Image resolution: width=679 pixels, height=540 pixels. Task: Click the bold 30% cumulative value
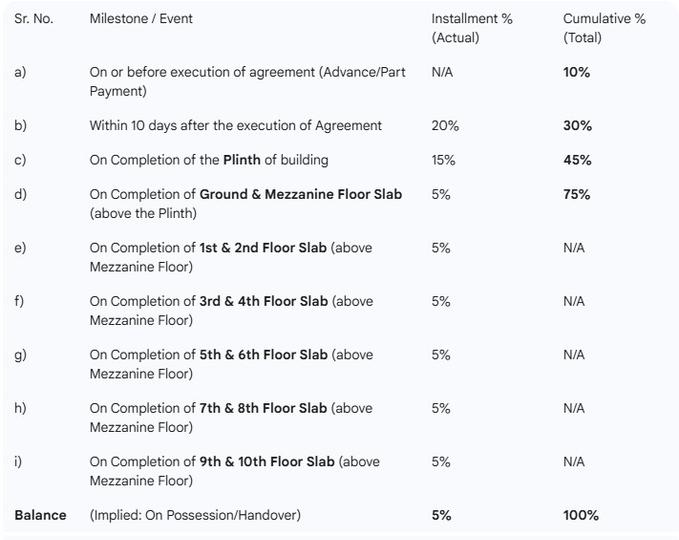click(577, 126)
